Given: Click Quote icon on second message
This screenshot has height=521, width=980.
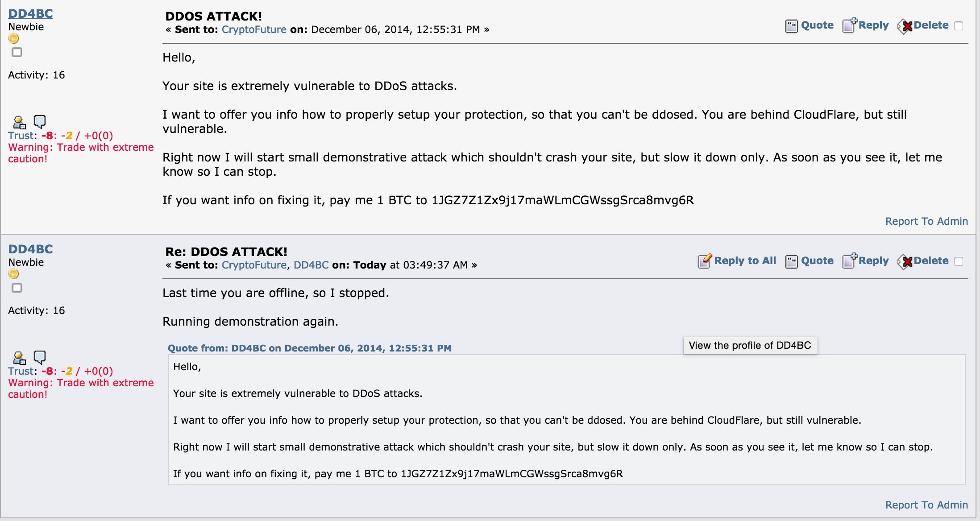Looking at the screenshot, I should click(x=791, y=261).
